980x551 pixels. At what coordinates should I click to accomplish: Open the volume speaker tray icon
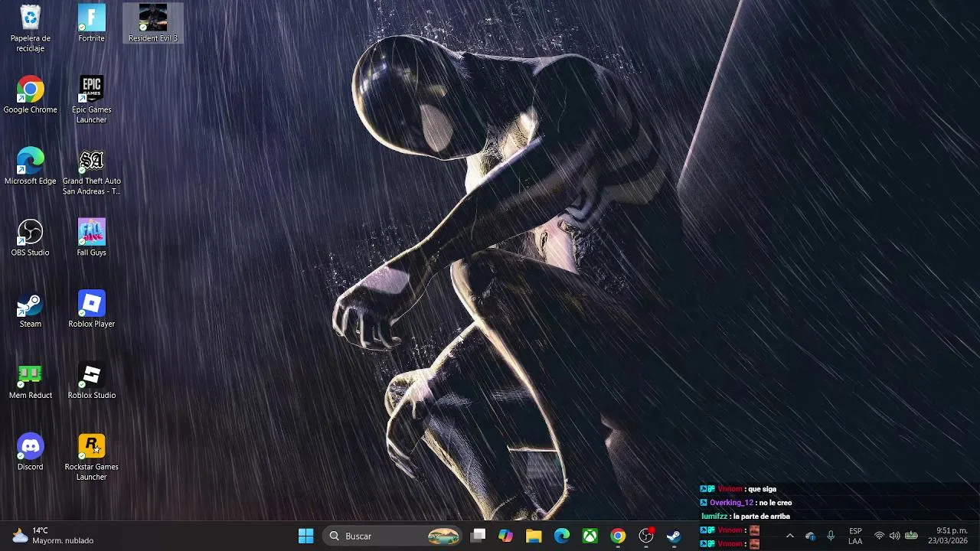894,536
